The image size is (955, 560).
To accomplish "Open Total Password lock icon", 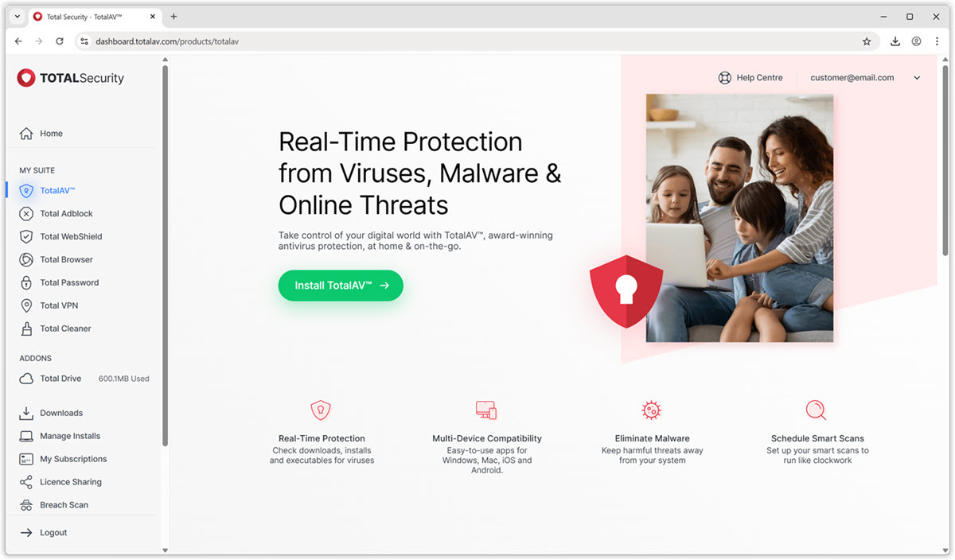I will pyautogui.click(x=26, y=282).
